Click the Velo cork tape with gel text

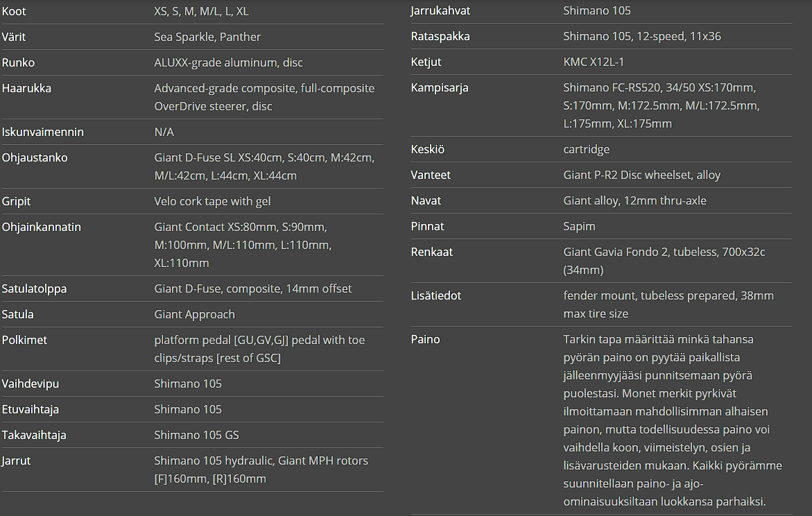tap(212, 201)
